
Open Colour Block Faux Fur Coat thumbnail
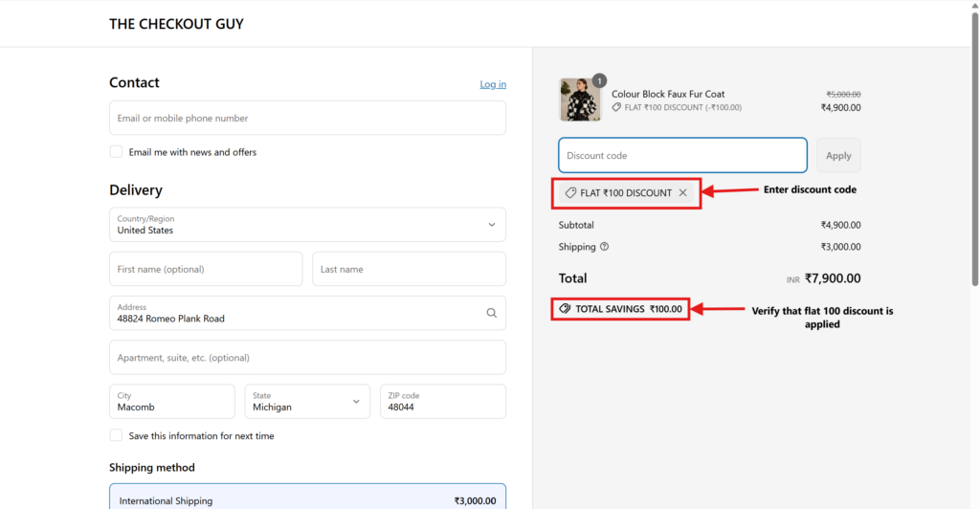pos(579,100)
